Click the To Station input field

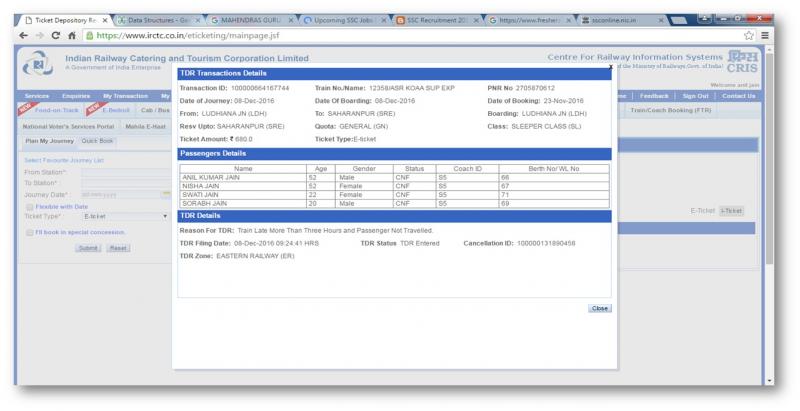point(126,183)
